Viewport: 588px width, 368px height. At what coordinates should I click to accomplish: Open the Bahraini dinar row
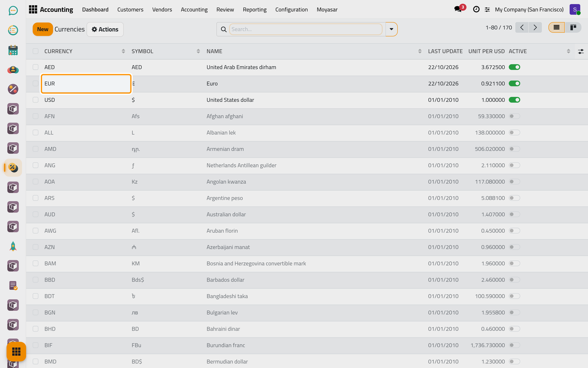tap(307, 329)
